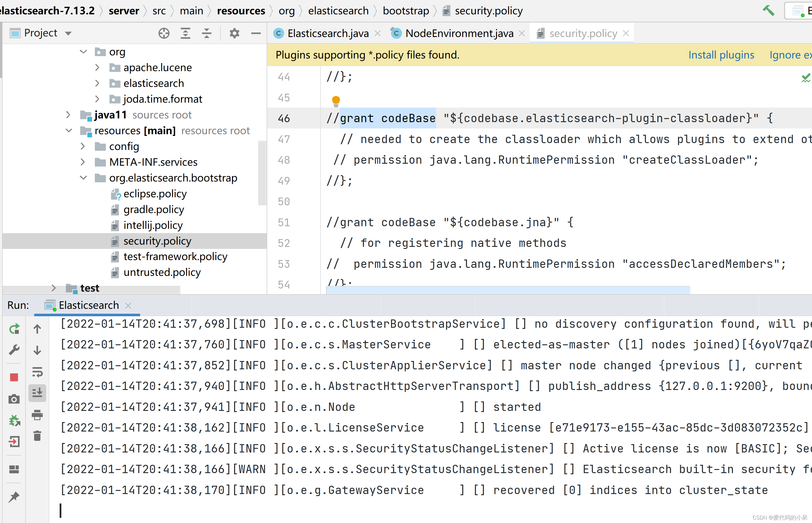Close the security.policy tab
The height and width of the screenshot is (523, 812).
coord(626,33)
